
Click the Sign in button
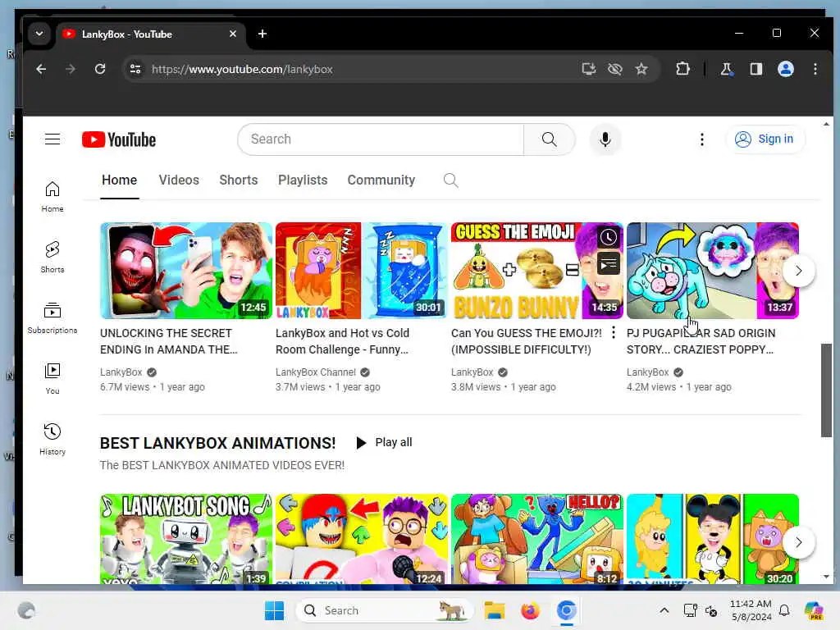(x=765, y=139)
